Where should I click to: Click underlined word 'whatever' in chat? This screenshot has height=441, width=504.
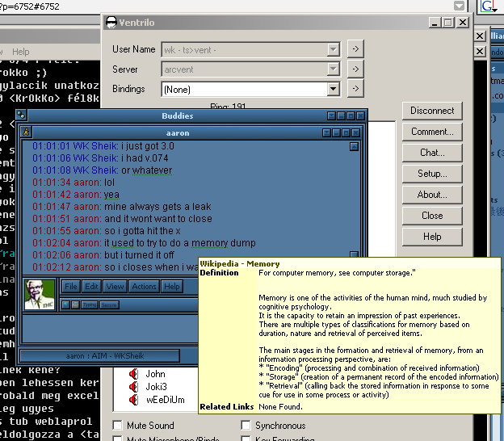[152, 170]
